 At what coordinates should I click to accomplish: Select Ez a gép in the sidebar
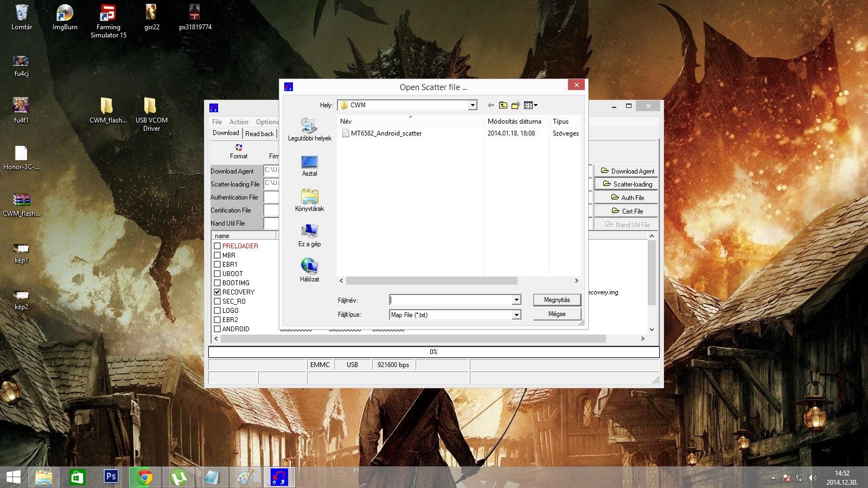(309, 235)
